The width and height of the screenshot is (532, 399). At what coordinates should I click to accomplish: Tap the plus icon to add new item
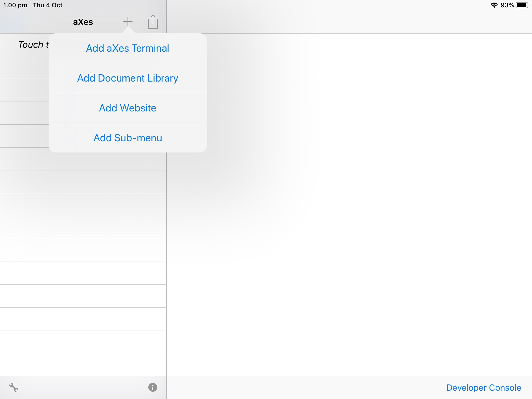[128, 22]
